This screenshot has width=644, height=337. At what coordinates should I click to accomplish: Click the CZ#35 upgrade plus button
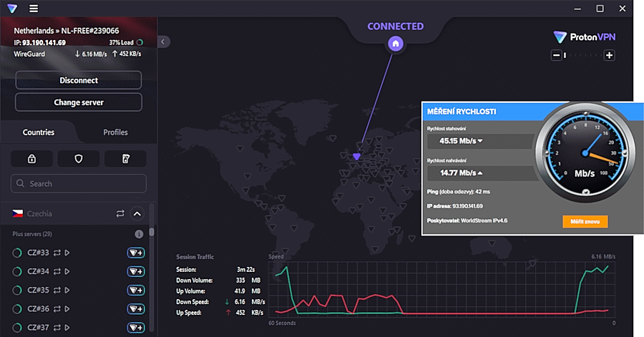point(135,290)
